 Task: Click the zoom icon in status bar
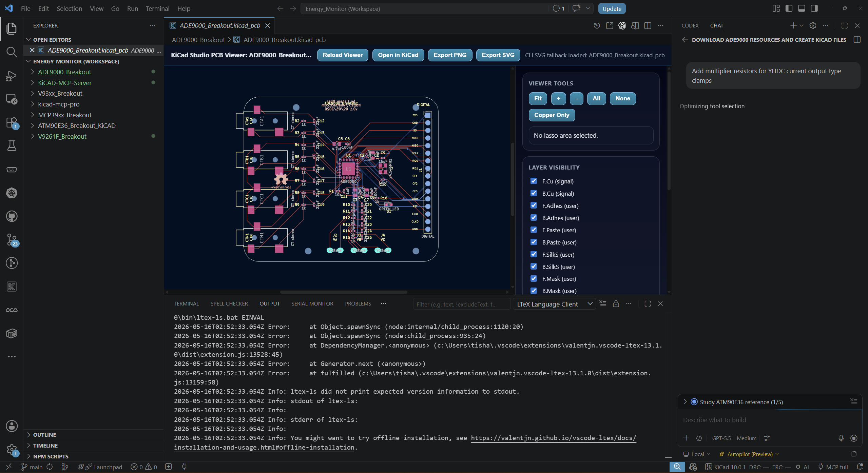677,467
